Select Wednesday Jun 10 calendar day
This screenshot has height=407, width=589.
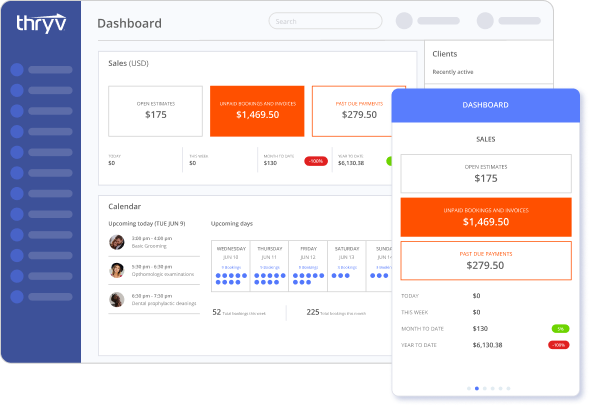(231, 266)
